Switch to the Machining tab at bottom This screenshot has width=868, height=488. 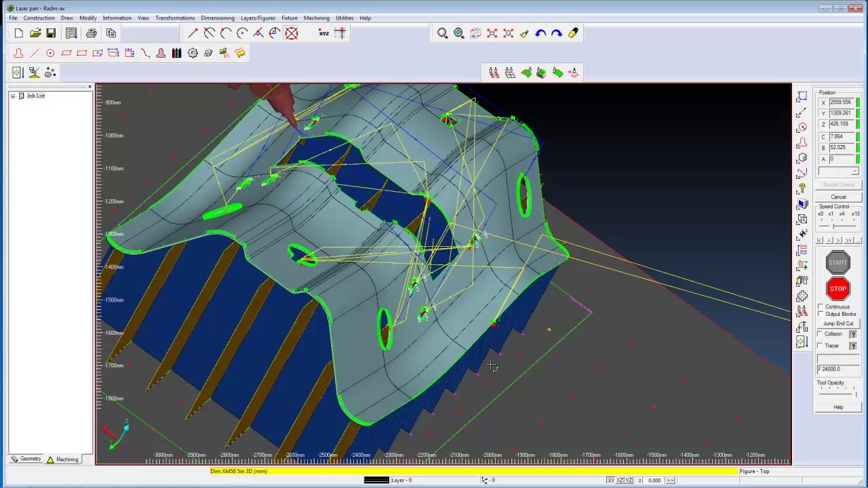(x=62, y=460)
